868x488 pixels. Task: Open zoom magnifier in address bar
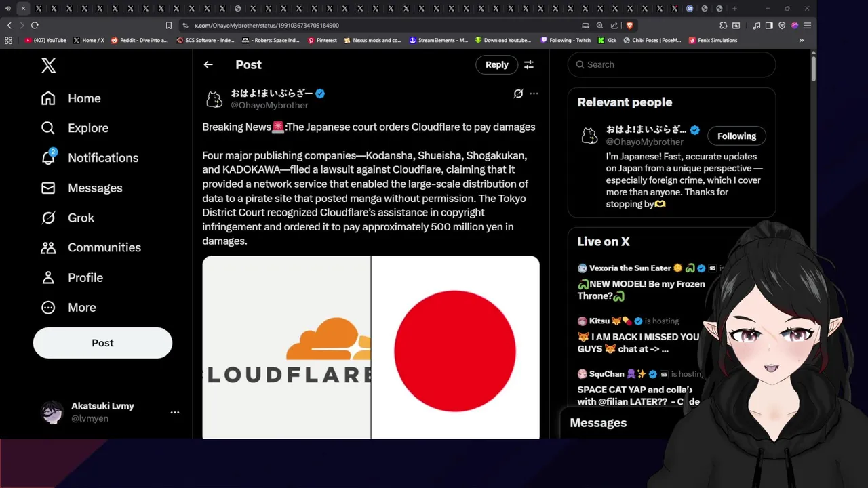click(x=599, y=25)
